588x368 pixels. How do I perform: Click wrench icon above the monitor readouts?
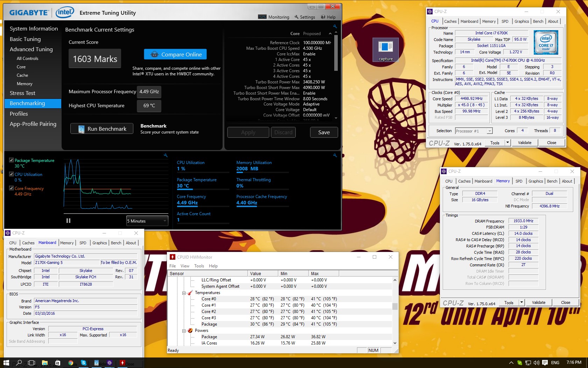pyautogui.click(x=335, y=155)
